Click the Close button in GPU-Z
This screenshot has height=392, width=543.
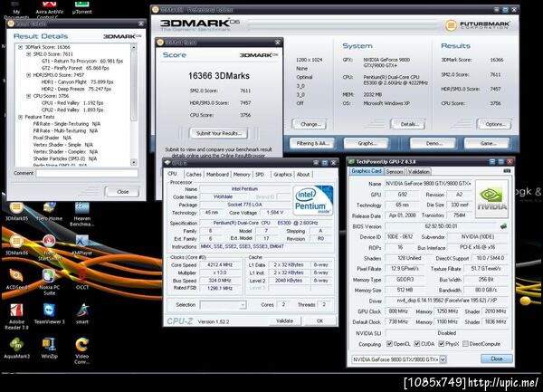pyautogui.click(x=497, y=359)
